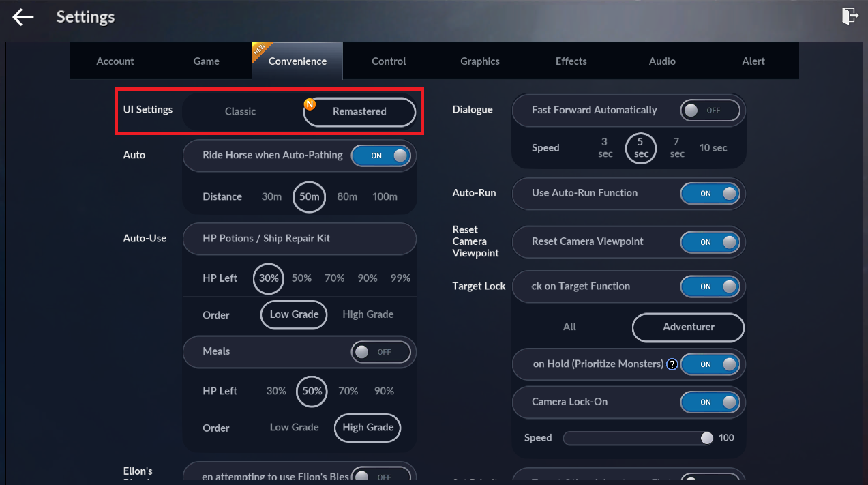Turn on the Meals auto-use toggle
This screenshot has width=868, height=485.
pyautogui.click(x=380, y=352)
